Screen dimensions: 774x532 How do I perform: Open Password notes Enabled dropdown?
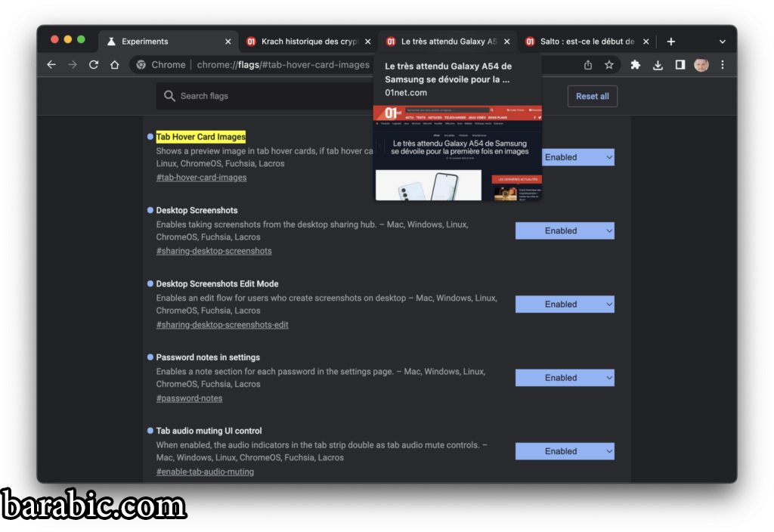[565, 378]
